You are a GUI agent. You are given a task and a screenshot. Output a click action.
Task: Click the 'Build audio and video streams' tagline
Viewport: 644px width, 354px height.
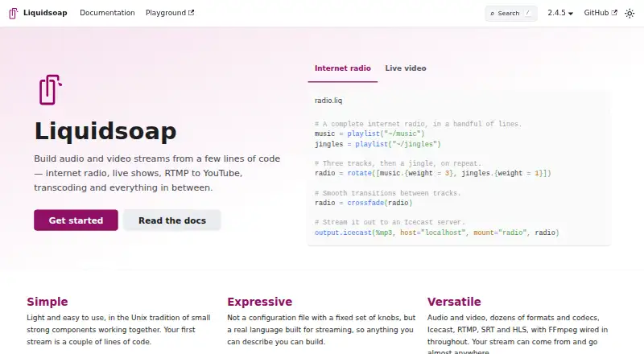tap(157, 173)
